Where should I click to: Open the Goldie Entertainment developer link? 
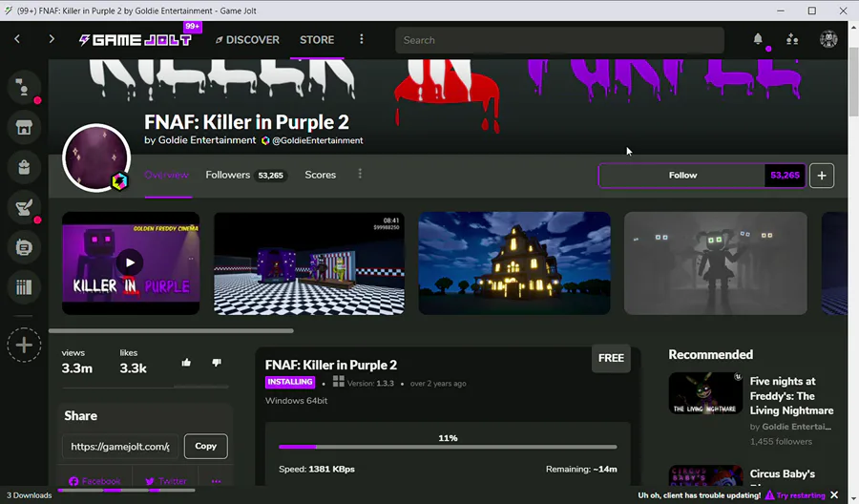[x=206, y=140]
